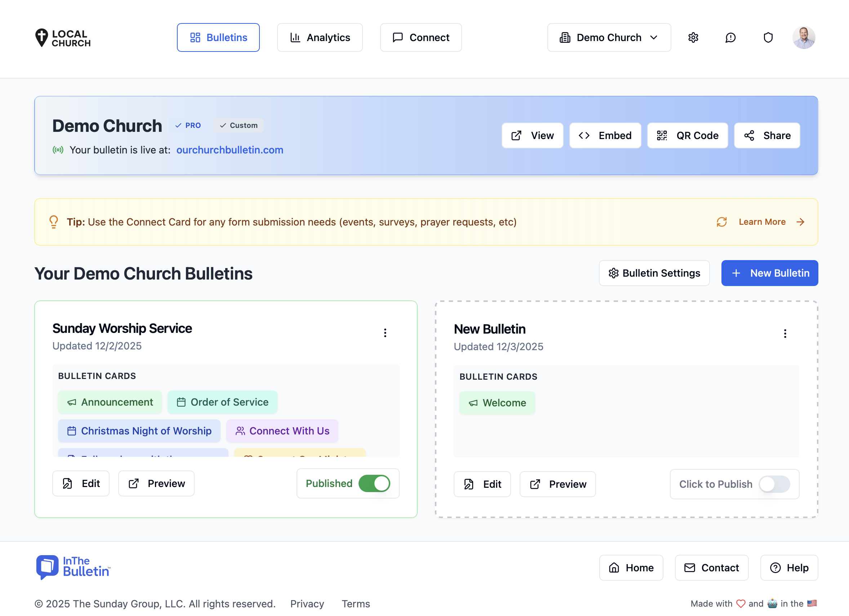Refresh the tip with the cycle icon
The image size is (849, 616).
click(x=721, y=222)
